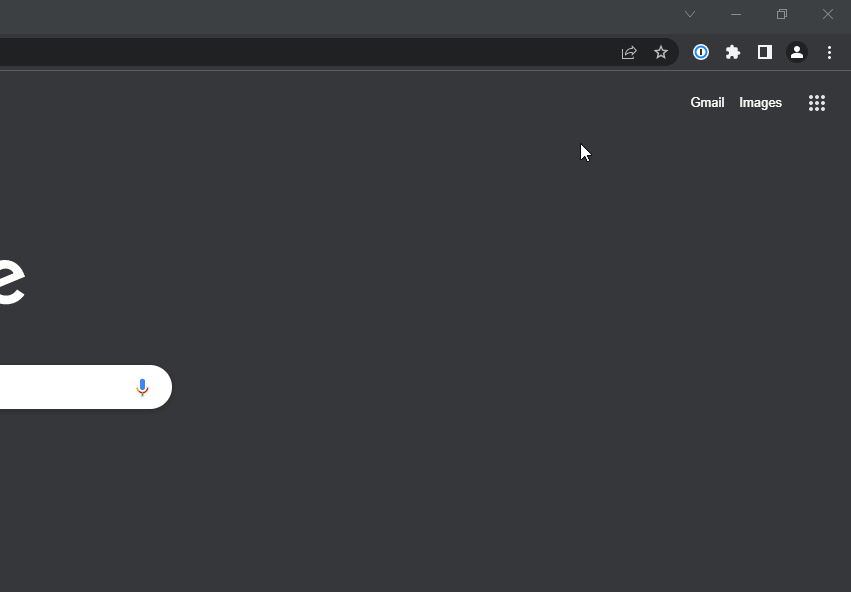Go to Gmail
This screenshot has height=592, width=851.
tap(707, 103)
